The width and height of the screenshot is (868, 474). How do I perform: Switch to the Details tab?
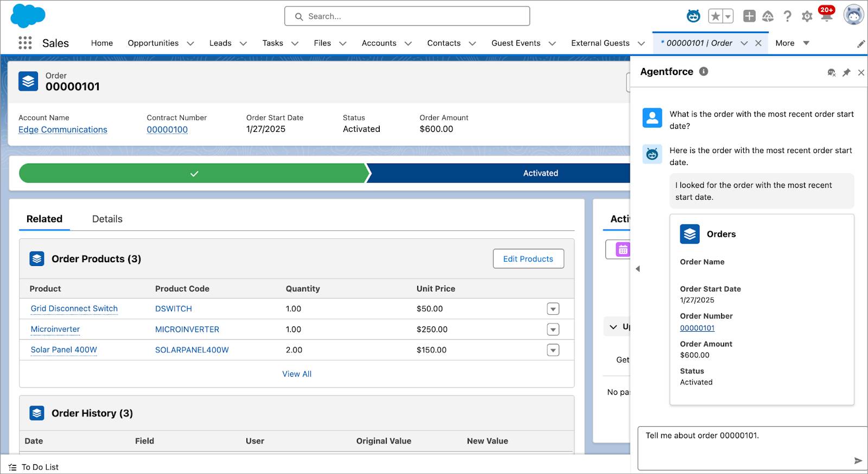click(x=107, y=219)
